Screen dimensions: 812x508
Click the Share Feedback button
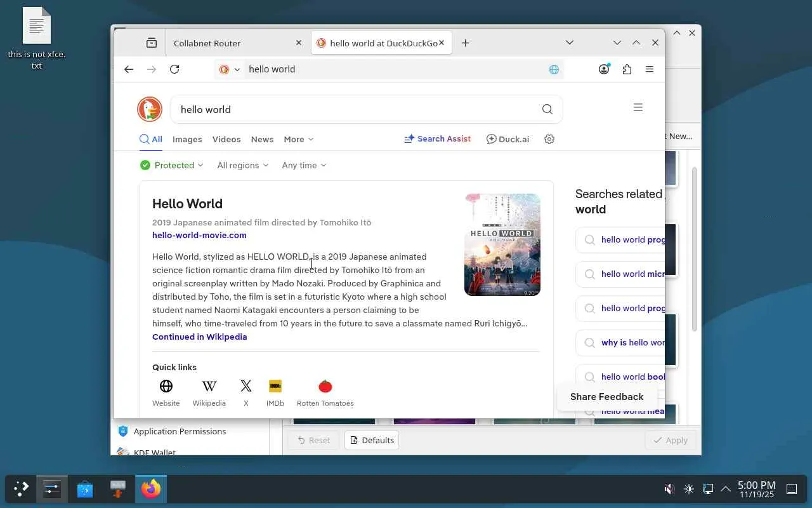607,397
